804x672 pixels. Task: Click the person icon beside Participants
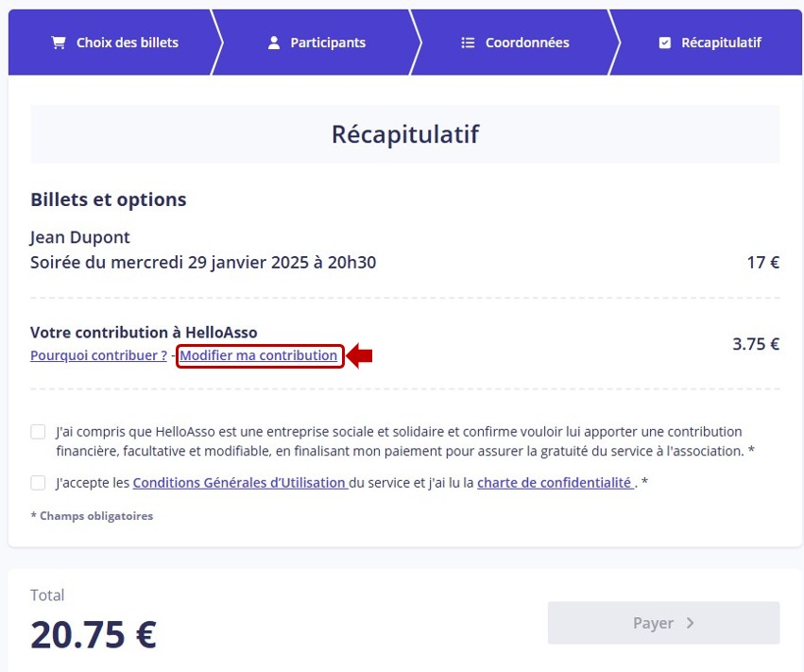pos(274,43)
